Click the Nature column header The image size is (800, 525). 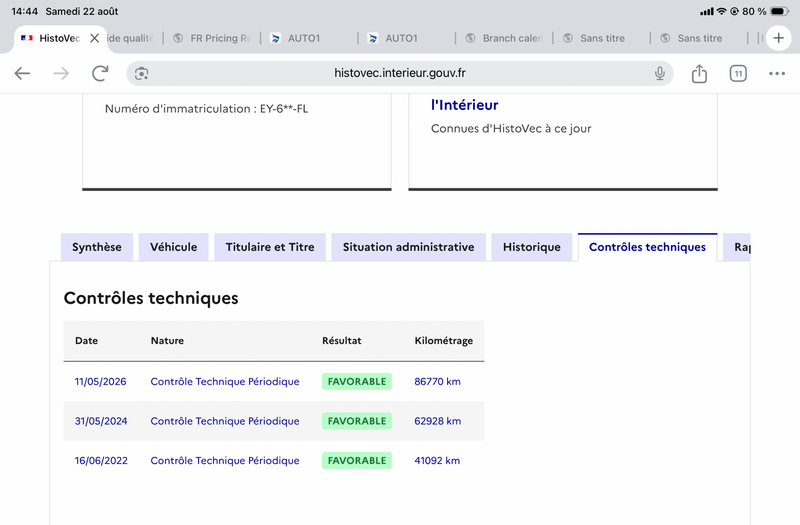tap(167, 340)
